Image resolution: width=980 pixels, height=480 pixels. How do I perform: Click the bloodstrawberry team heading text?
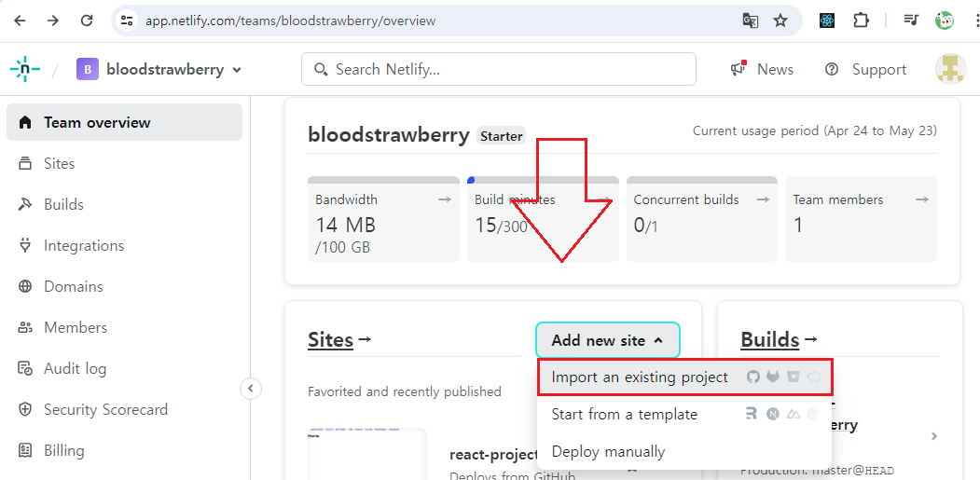pos(388,135)
